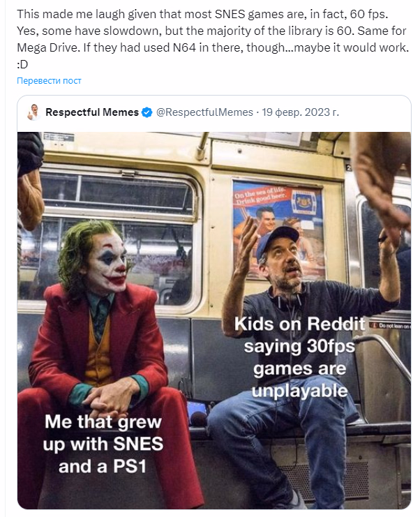This screenshot has height=517, width=420.
Task: Click the Respectful Memes display name
Action: point(92,112)
